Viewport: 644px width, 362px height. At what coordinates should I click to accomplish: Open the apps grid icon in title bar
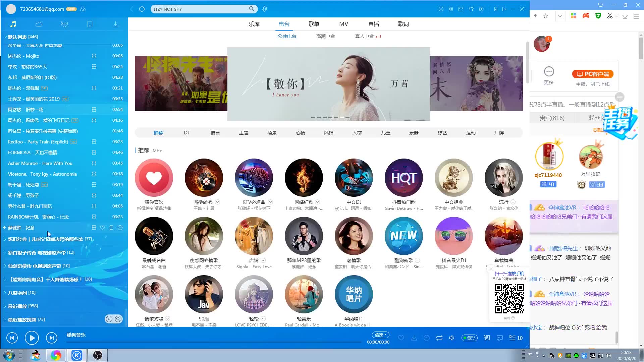pos(451,9)
